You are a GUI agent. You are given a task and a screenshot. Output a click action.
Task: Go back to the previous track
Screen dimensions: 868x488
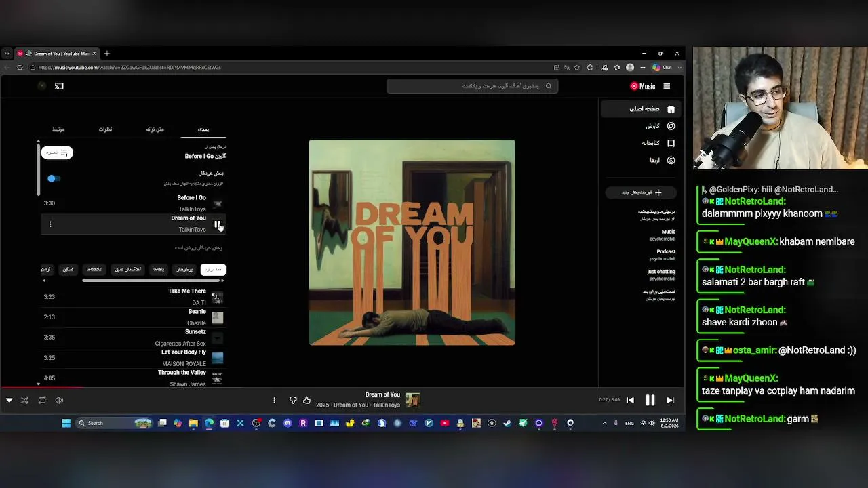pos(630,401)
